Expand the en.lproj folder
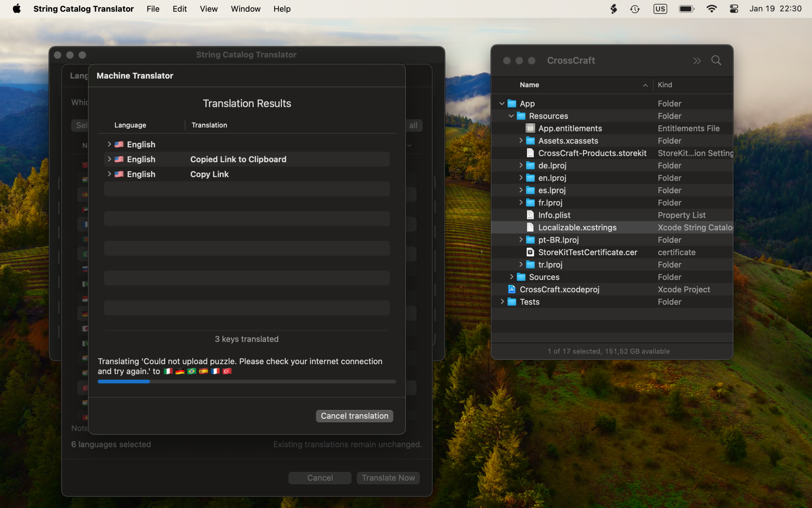 click(x=521, y=178)
